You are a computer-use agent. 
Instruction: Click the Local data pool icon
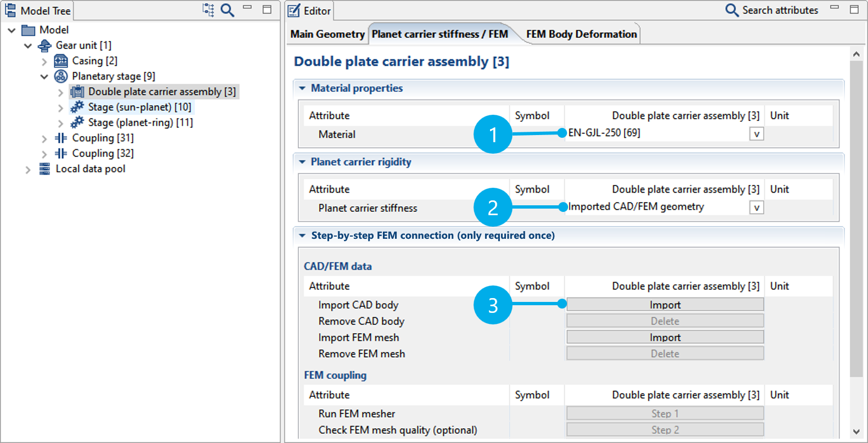tap(44, 169)
